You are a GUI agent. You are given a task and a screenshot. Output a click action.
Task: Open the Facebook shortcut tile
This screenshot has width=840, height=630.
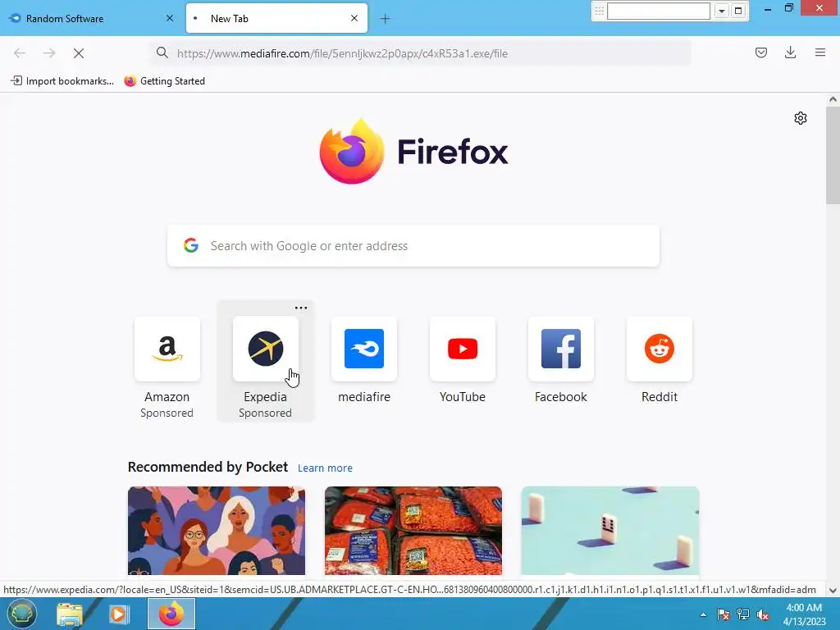coord(561,349)
